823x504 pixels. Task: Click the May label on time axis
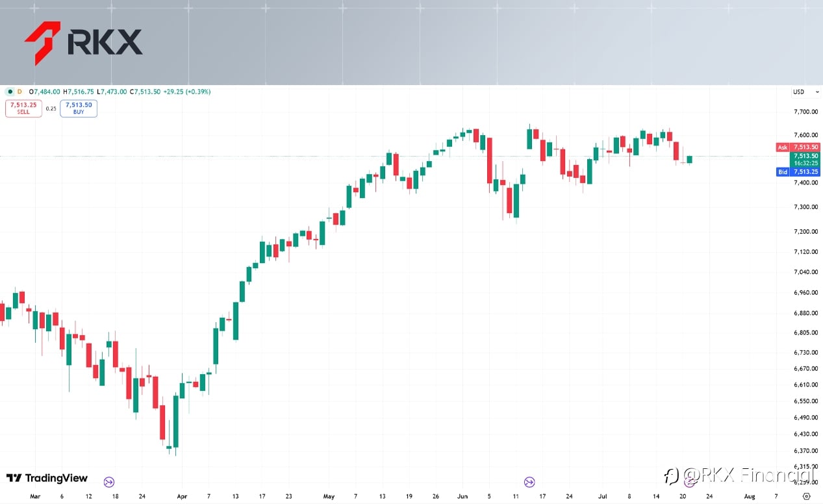[329, 497]
